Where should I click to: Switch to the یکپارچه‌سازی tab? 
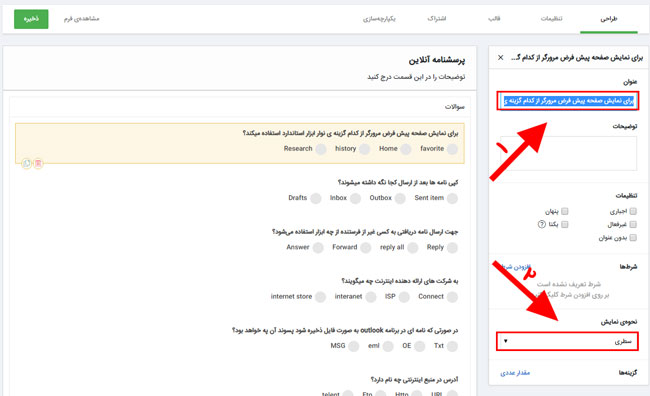pos(379,19)
